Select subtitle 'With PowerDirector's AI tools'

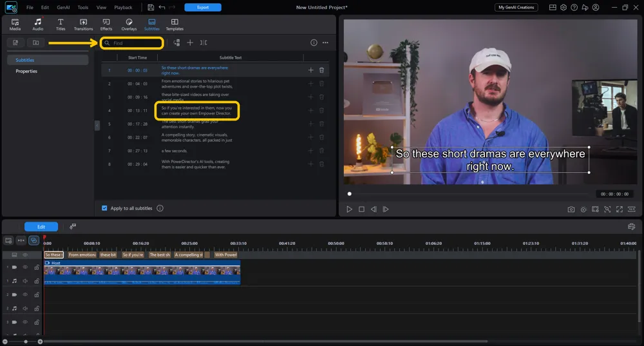196,164
